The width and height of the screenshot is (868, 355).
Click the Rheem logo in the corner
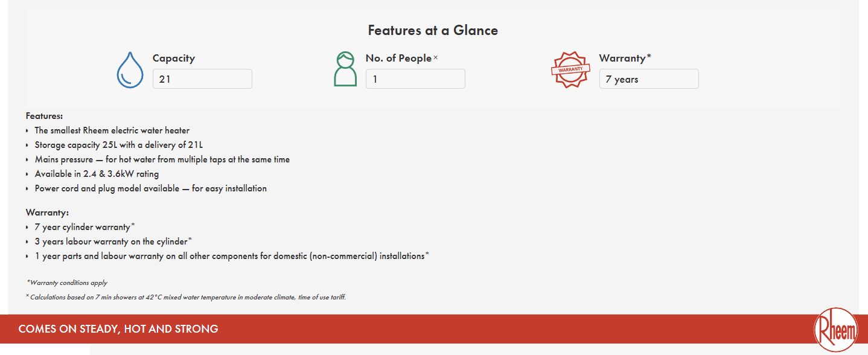pyautogui.click(x=835, y=330)
